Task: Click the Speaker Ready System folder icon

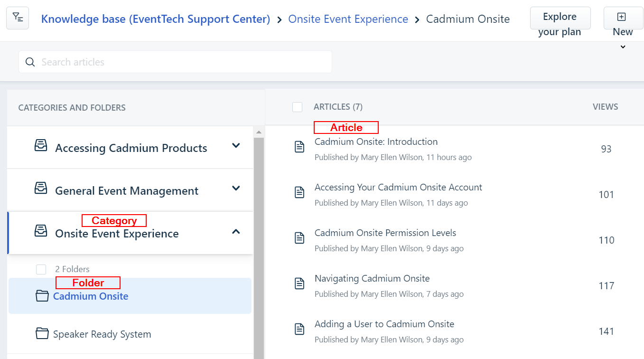Action: (42, 333)
